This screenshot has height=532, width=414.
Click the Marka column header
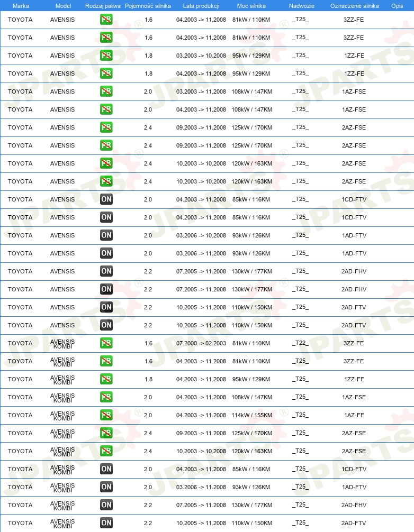[21, 6]
